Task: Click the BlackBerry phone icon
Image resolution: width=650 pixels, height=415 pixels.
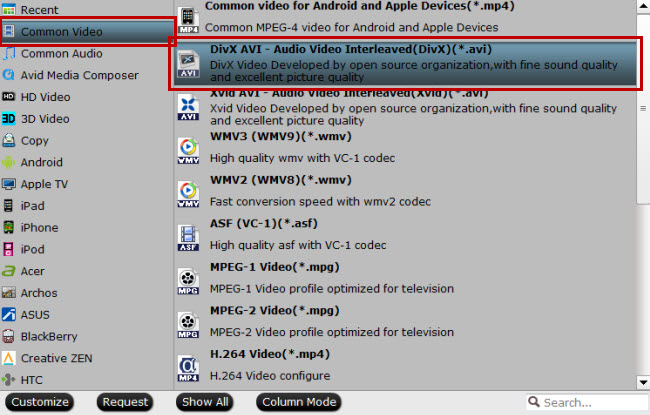Action: click(x=8, y=336)
